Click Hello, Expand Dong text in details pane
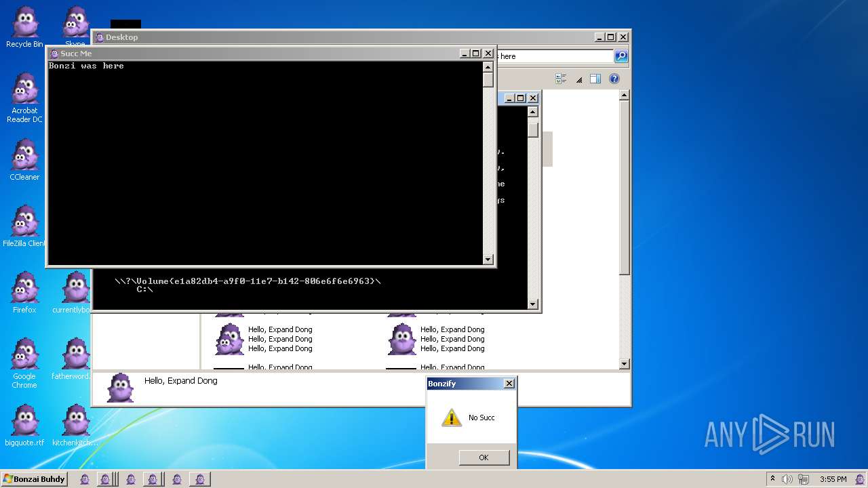 pos(181,381)
